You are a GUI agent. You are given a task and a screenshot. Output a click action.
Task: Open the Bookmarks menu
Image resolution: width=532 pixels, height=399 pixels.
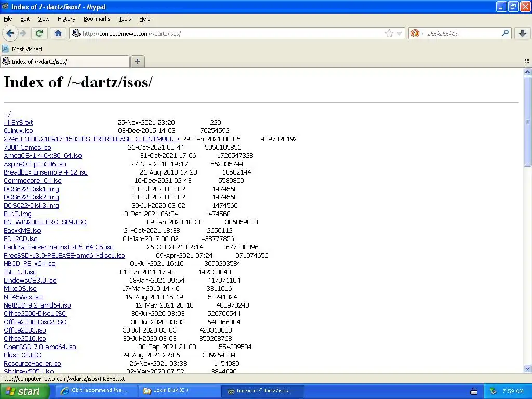pyautogui.click(x=97, y=19)
